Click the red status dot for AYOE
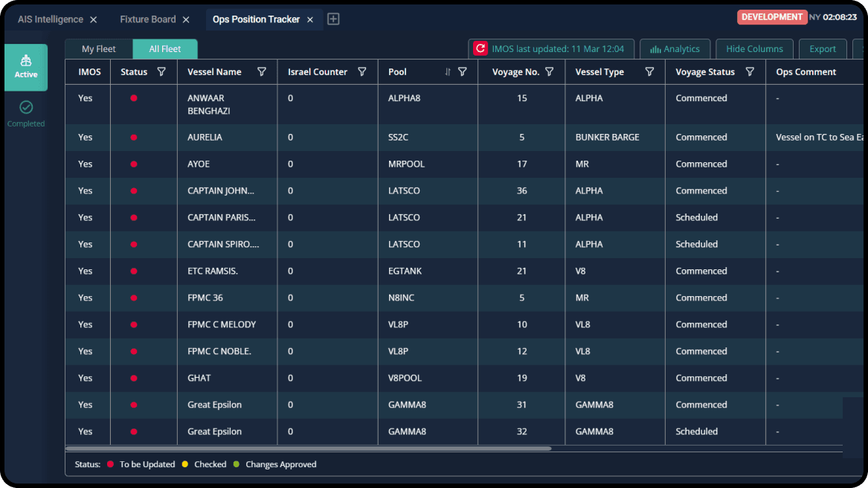Image resolution: width=868 pixels, height=488 pixels. [x=133, y=164]
